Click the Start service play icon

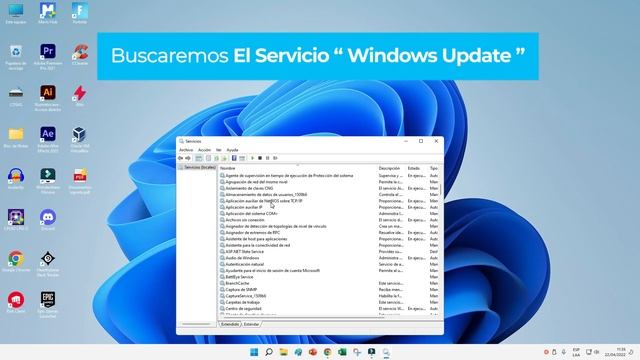click(252, 158)
